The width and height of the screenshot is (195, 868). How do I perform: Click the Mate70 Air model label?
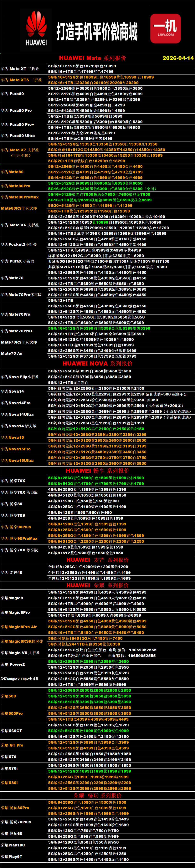tap(12, 354)
